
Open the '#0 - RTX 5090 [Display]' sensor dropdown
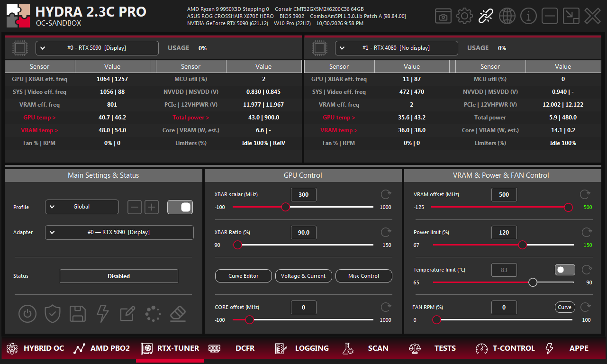tap(97, 48)
